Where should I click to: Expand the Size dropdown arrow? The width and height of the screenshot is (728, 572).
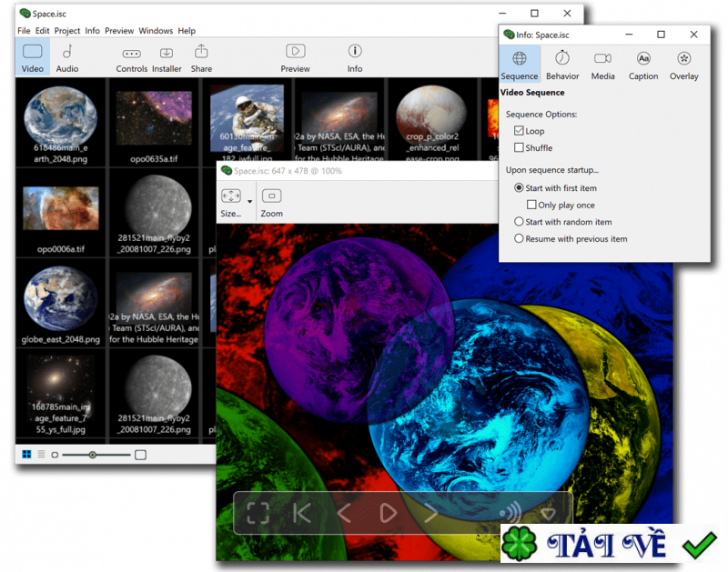coord(249,199)
